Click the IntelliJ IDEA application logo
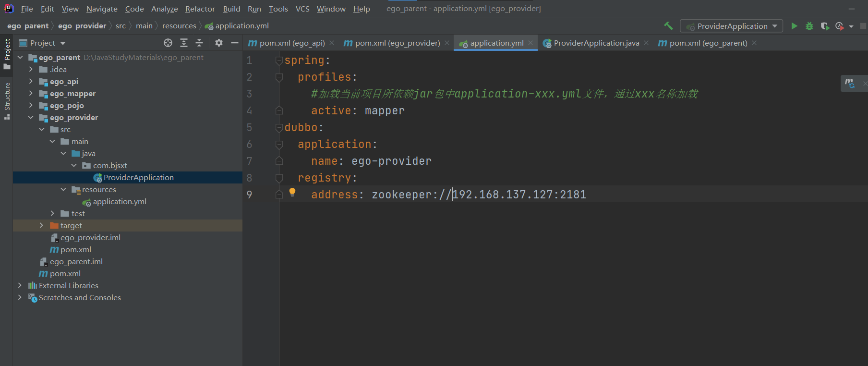Viewport: 868px width, 366px height. (x=9, y=8)
